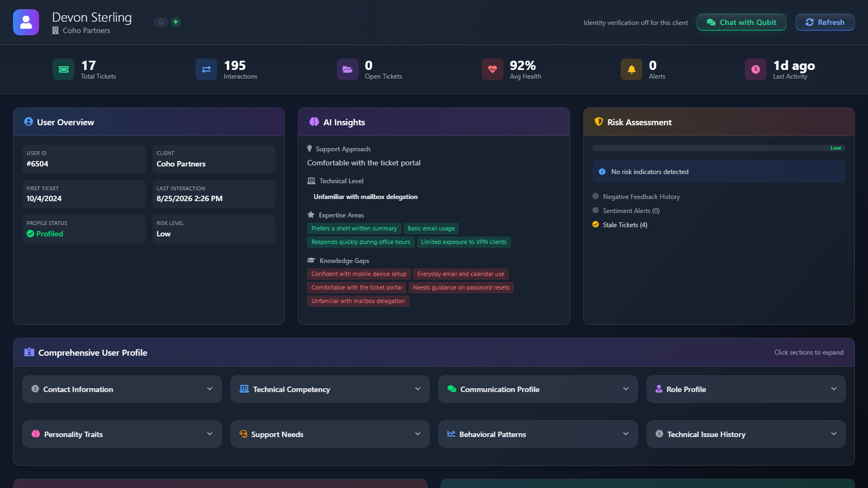Click the Support Needs headset icon

pos(244,434)
